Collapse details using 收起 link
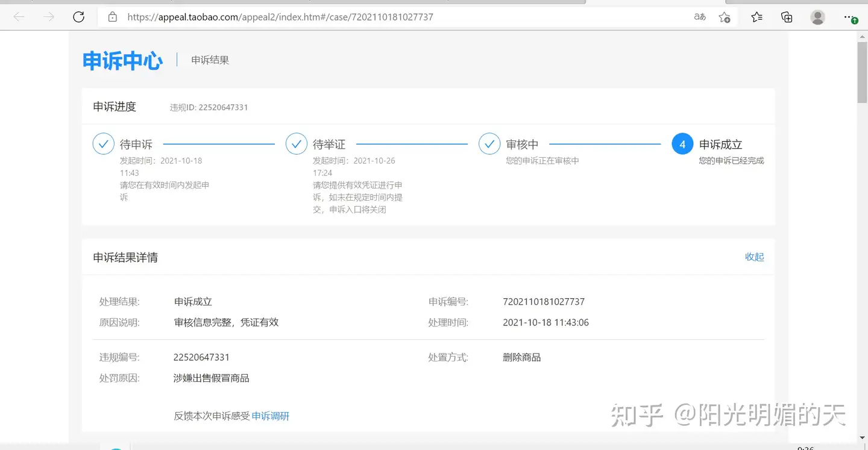Screen dimensions: 868x450 (x=754, y=257)
